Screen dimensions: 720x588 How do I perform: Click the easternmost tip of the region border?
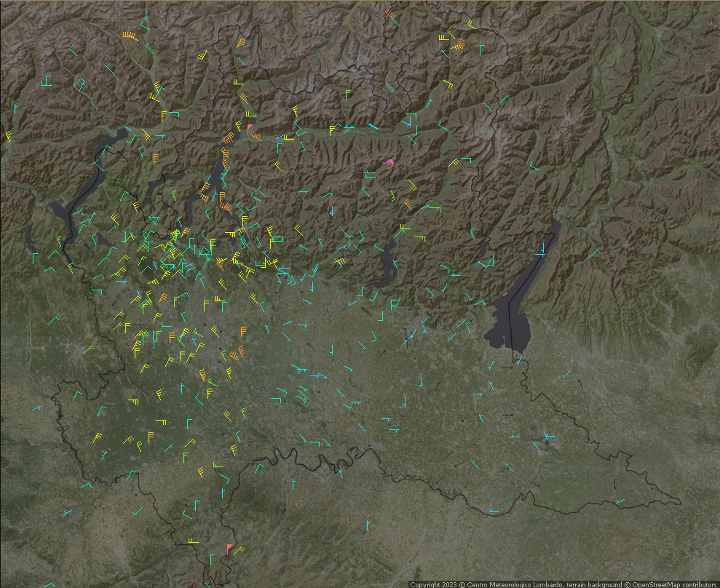click(x=681, y=502)
